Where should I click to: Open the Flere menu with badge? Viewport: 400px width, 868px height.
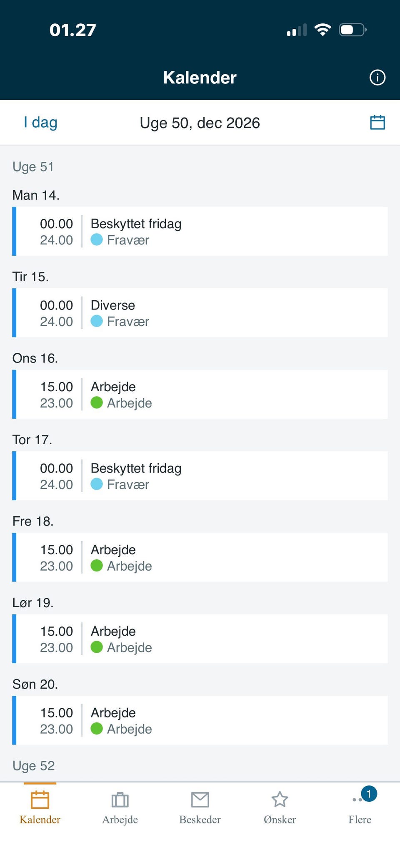tap(360, 808)
